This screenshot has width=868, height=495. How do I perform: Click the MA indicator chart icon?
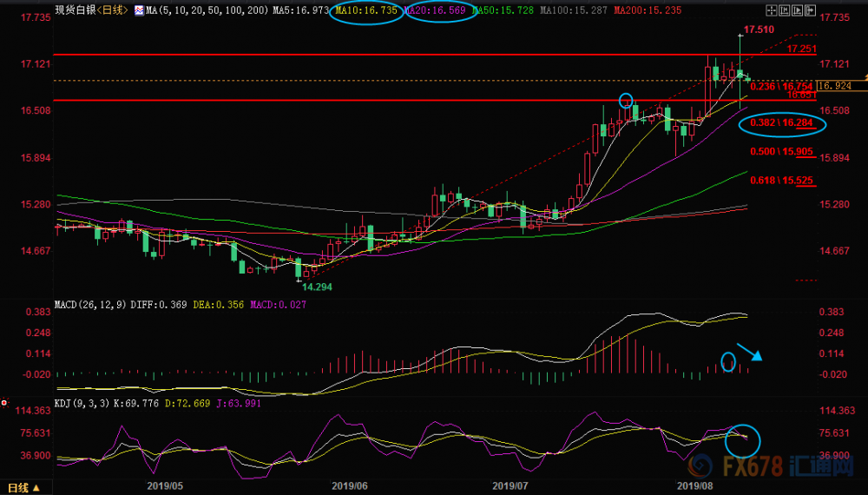[139, 10]
